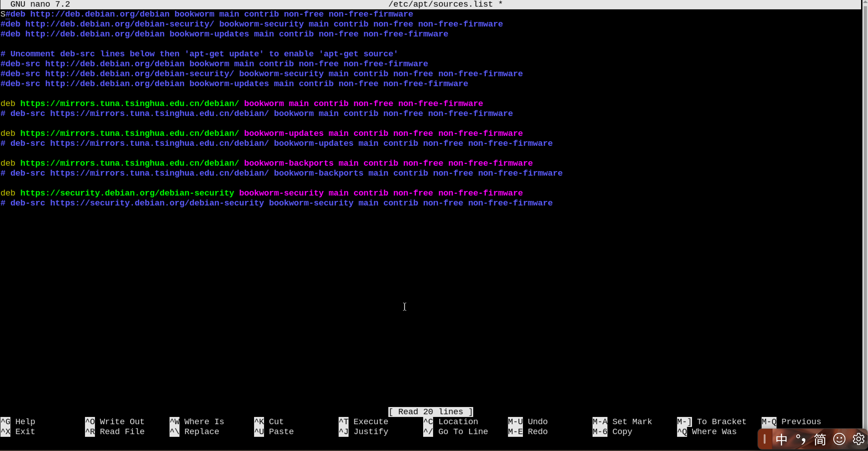Click the security.debian.org URL text
The width and height of the screenshot is (868, 451).
127,193
